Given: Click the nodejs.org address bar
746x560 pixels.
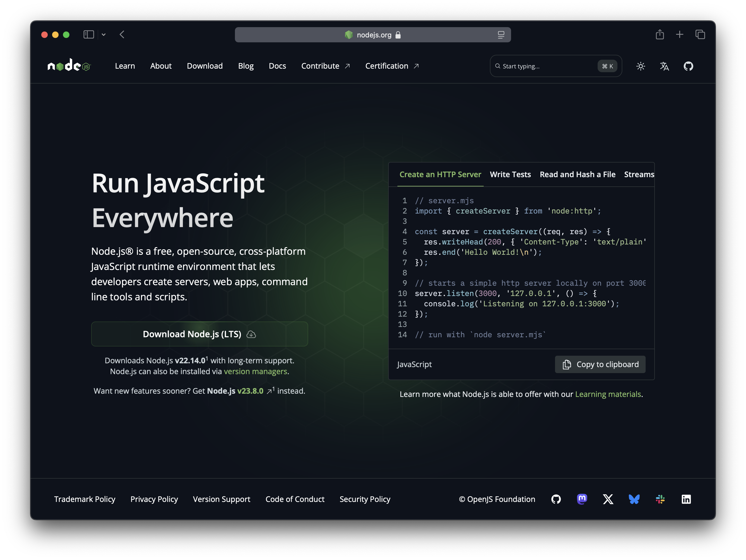Looking at the screenshot, I should pos(373,35).
